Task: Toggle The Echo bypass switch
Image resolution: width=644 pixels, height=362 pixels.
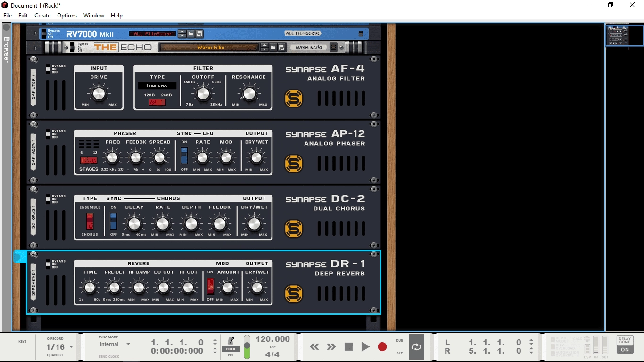Action: [72, 47]
